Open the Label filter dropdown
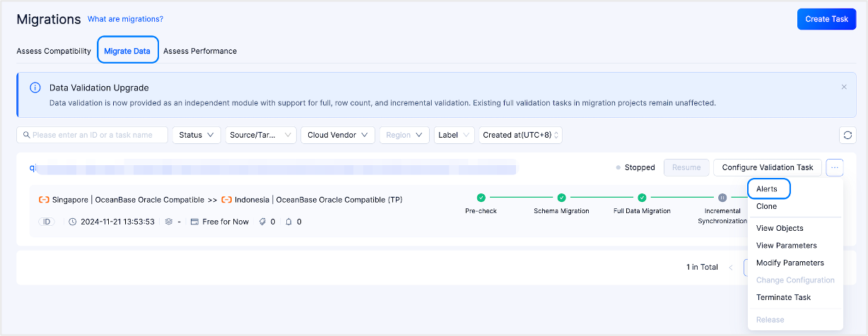The height and width of the screenshot is (336, 868). click(453, 135)
